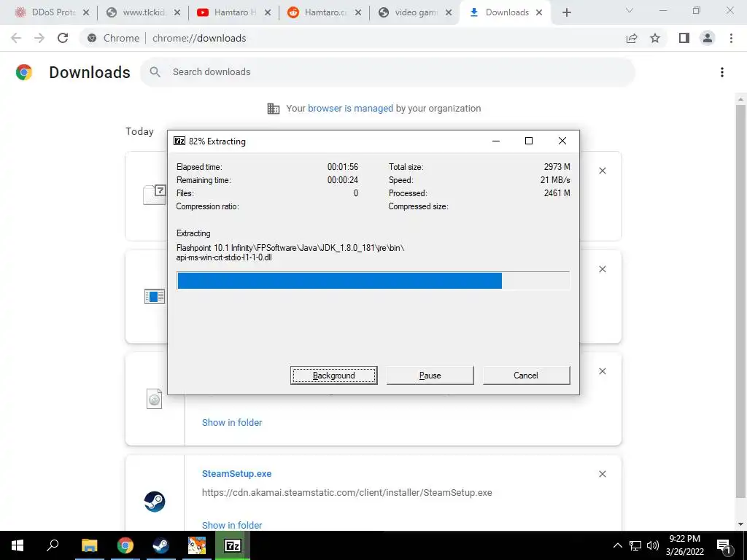Image resolution: width=747 pixels, height=560 pixels.
Task: Open Chrome's three-dot main menu
Action: click(x=731, y=38)
